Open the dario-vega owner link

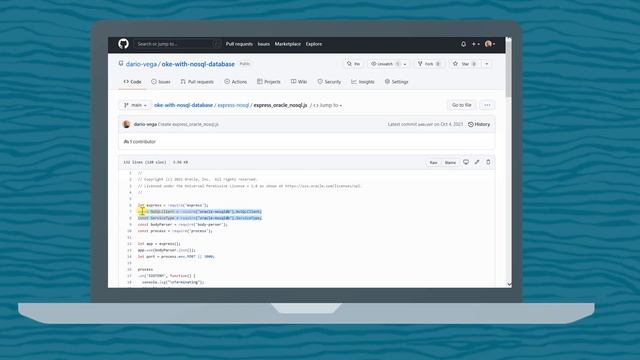(141, 64)
